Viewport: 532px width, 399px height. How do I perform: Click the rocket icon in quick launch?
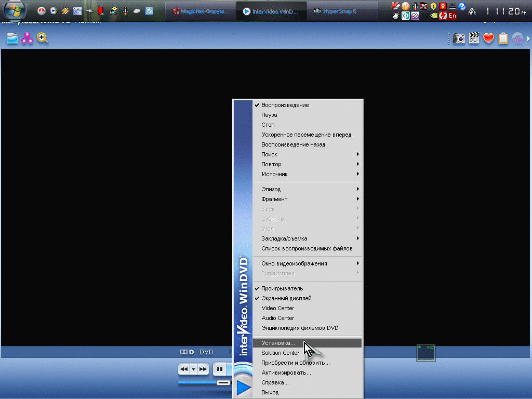coord(125,11)
